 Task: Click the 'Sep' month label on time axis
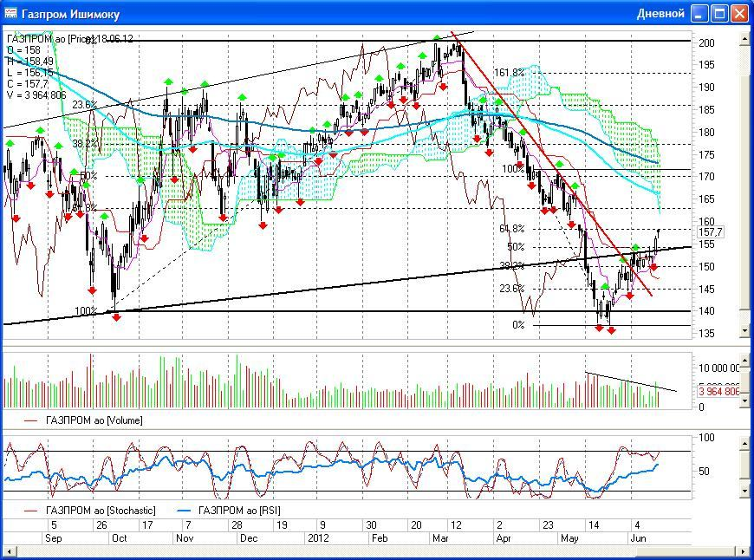click(x=54, y=537)
